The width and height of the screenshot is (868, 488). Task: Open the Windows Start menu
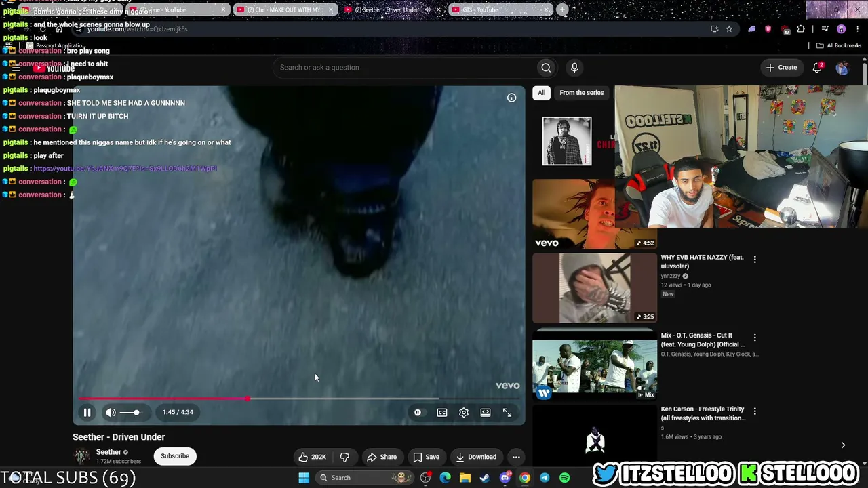pyautogui.click(x=304, y=478)
